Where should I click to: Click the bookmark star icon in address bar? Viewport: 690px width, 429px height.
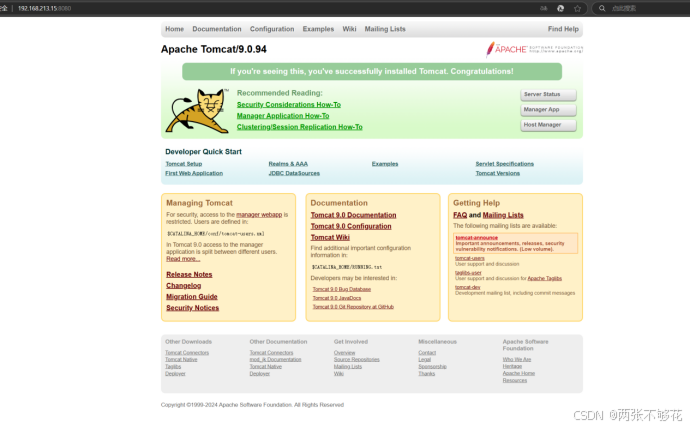pos(577,8)
